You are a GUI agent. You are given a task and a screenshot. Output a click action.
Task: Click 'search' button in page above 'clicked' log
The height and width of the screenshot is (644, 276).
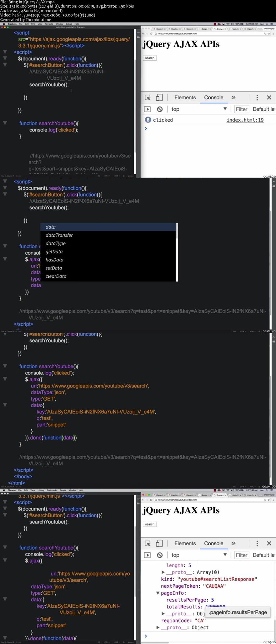click(150, 58)
